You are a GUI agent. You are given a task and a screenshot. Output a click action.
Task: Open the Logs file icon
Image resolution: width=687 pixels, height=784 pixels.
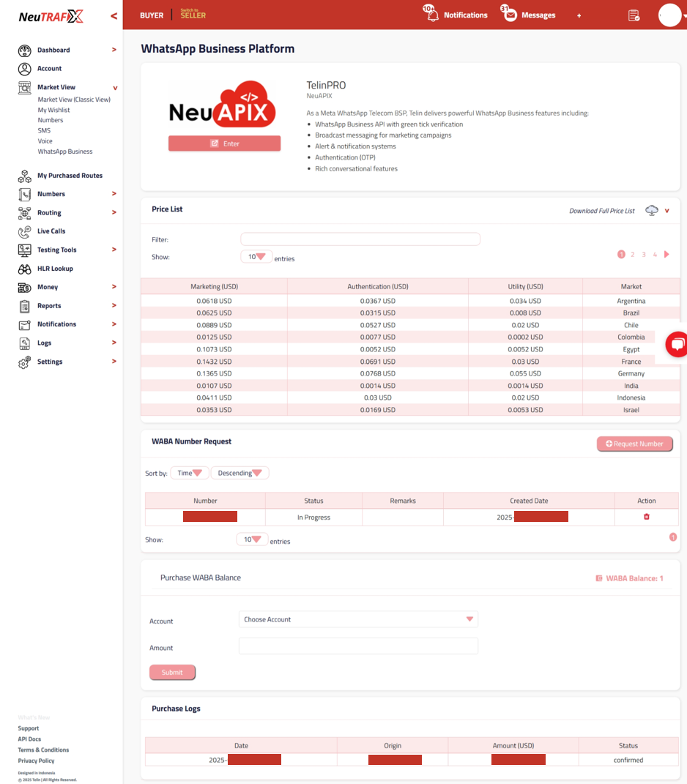point(24,343)
